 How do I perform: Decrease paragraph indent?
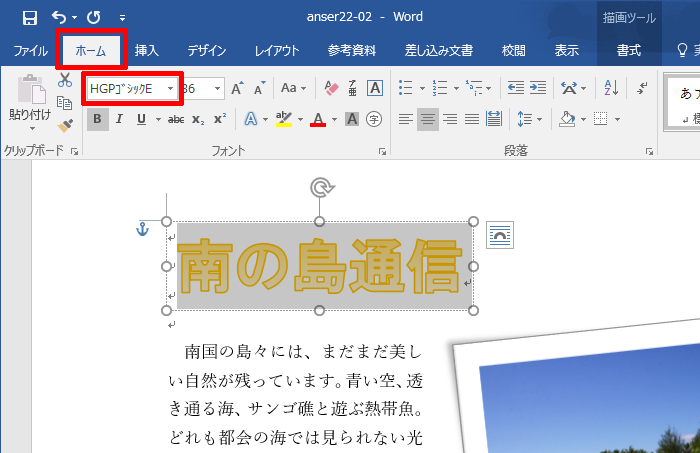pyautogui.click(x=516, y=88)
